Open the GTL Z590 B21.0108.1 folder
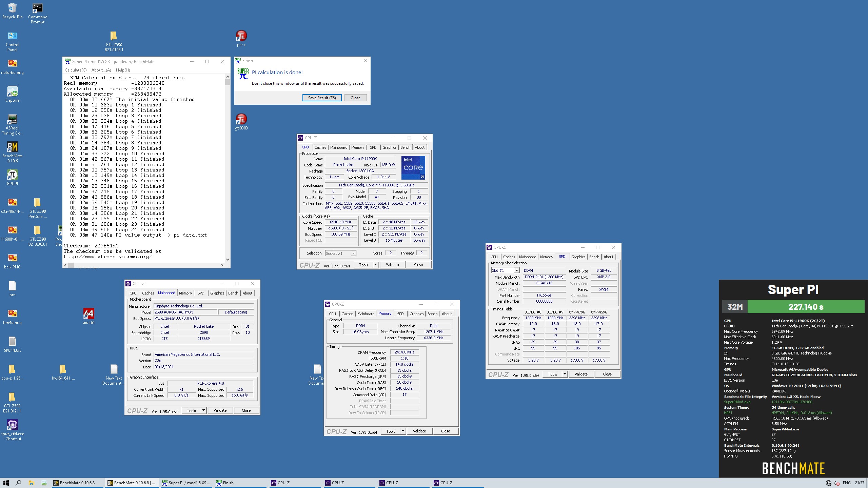The height and width of the screenshot is (488, 868). click(114, 41)
